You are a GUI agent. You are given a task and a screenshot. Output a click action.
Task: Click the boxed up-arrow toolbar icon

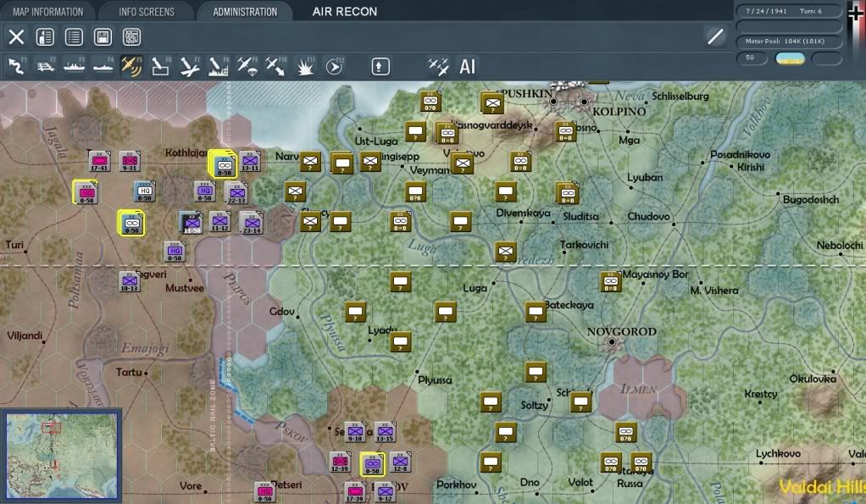(380, 66)
